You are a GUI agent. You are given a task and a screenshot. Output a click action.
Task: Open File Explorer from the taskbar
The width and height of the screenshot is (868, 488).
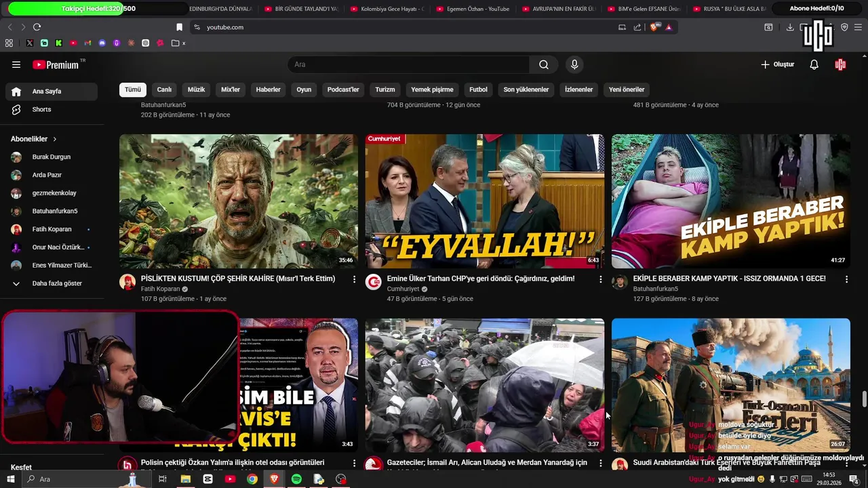tap(185, 479)
